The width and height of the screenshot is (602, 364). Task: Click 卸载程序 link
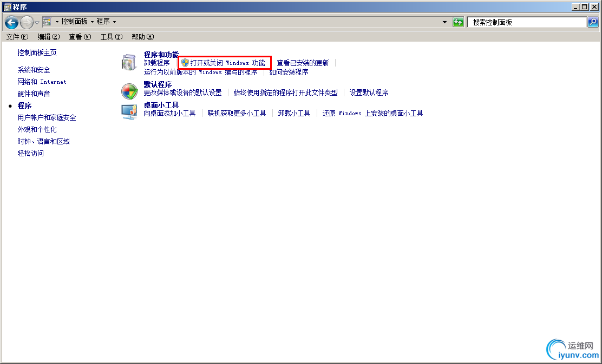(x=156, y=63)
